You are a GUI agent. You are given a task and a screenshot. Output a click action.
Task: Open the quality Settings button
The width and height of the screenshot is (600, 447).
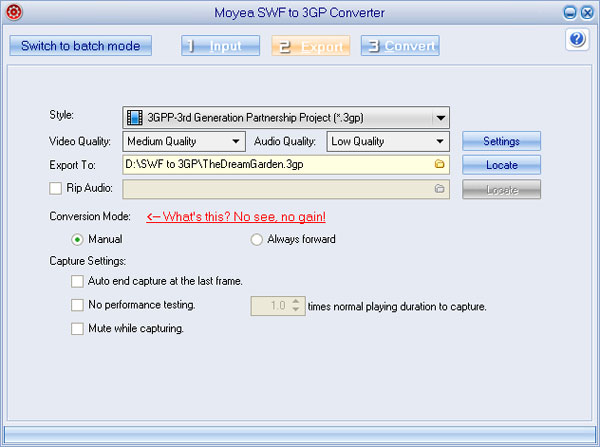(x=501, y=141)
